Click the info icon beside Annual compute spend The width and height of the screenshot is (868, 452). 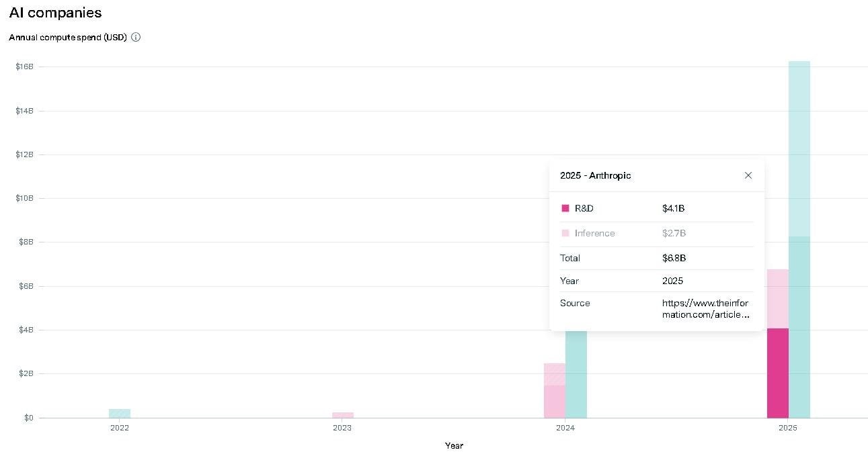tap(136, 38)
